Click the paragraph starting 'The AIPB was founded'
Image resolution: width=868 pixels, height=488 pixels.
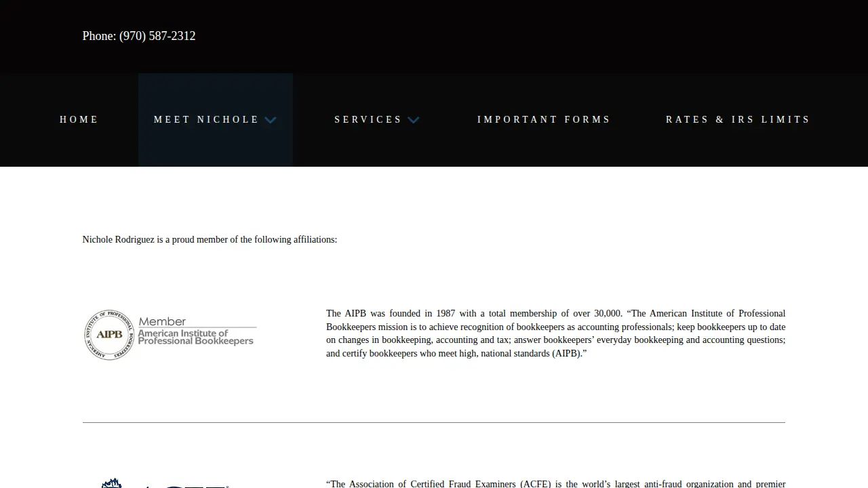click(555, 333)
